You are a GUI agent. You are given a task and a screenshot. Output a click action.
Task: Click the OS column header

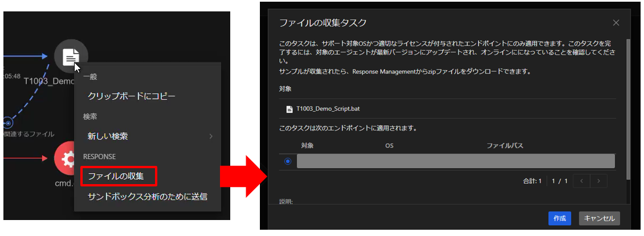[x=389, y=146]
